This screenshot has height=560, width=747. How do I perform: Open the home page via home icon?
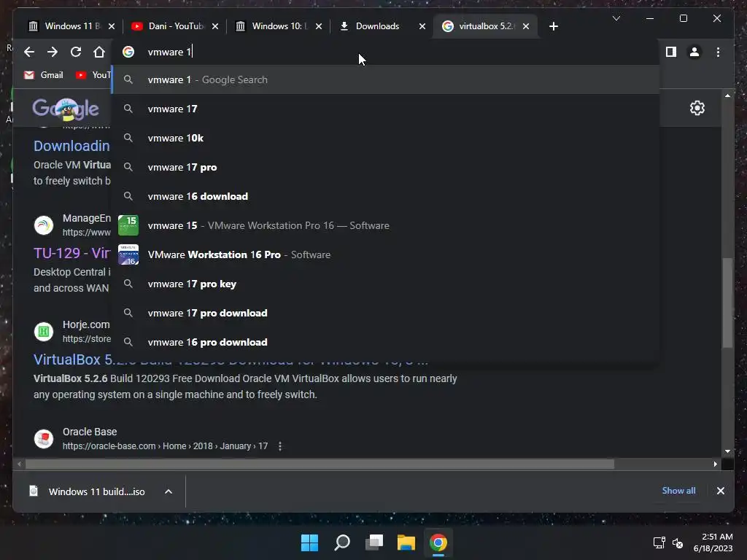tap(99, 52)
